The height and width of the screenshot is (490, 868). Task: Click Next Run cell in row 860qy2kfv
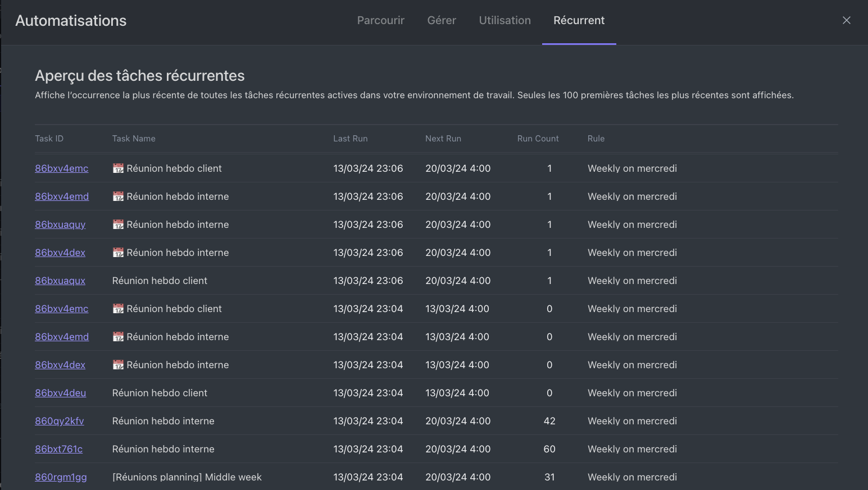[x=458, y=421]
